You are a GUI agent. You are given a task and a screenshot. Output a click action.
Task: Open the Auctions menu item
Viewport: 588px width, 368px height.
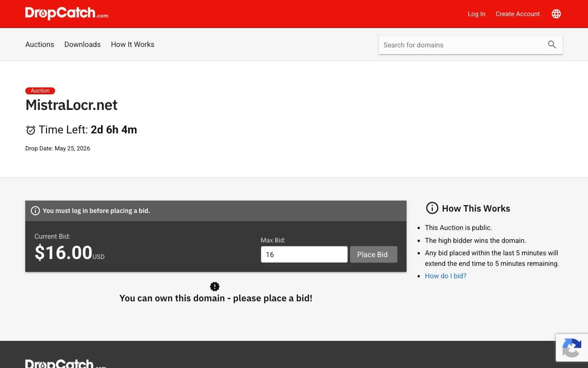pyautogui.click(x=40, y=45)
